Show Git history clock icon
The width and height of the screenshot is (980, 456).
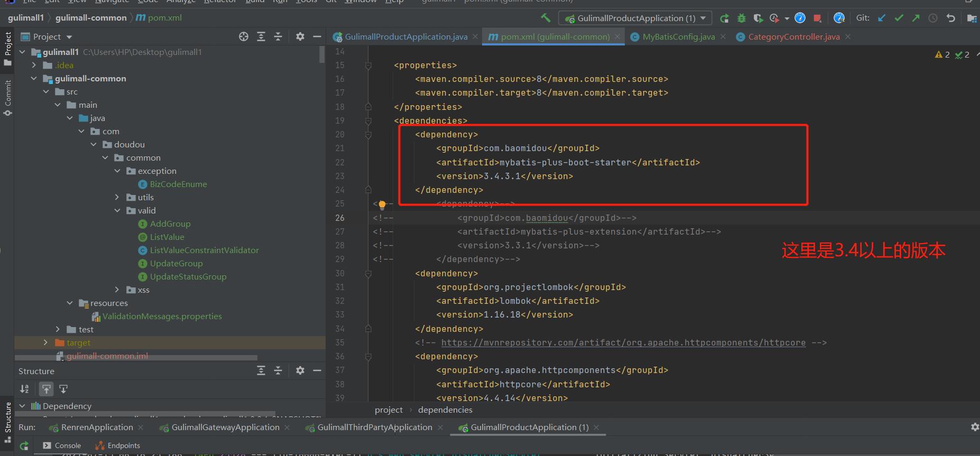tap(933, 18)
